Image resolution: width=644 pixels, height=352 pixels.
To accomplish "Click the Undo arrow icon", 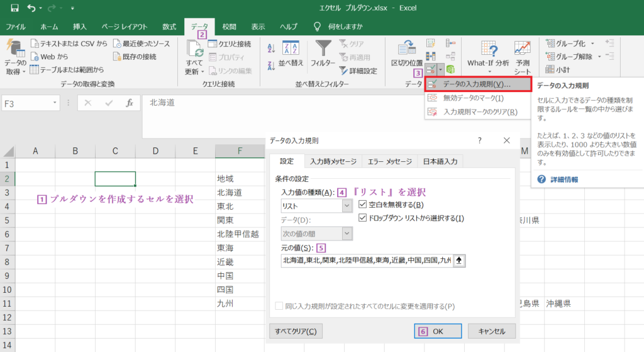I will pos(31,8).
